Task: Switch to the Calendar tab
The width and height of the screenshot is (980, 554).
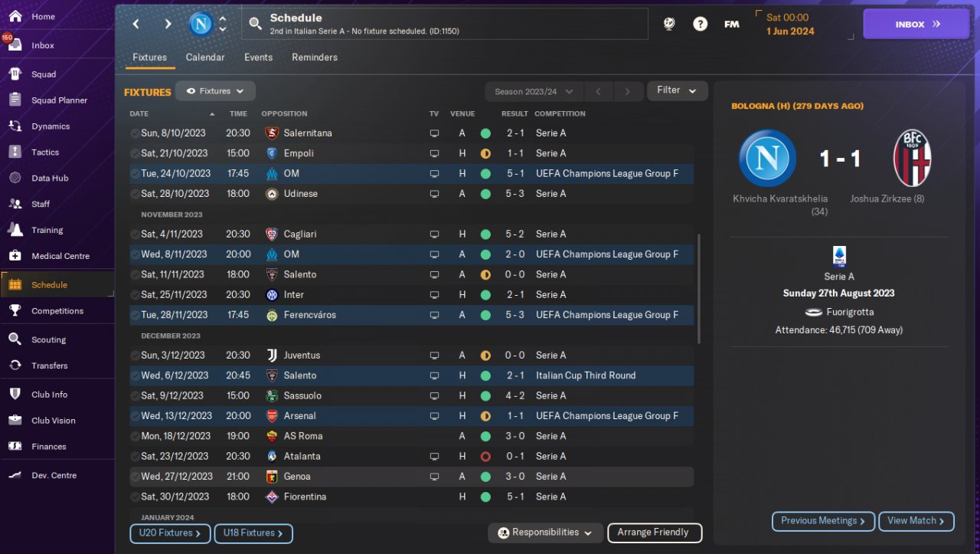Action: tap(205, 57)
